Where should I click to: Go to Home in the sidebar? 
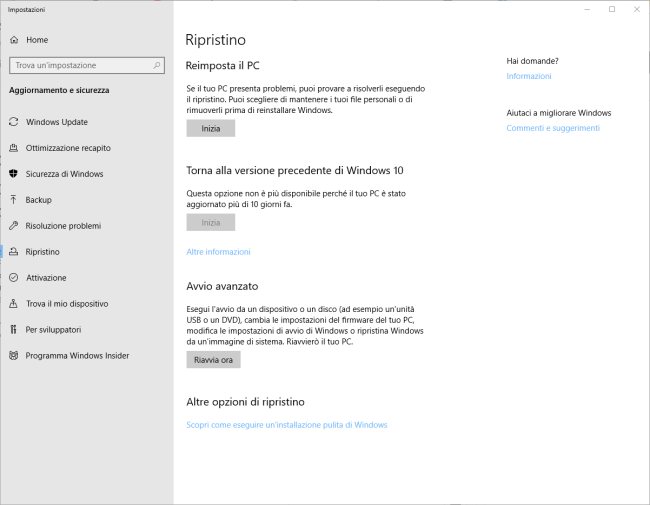86,40
